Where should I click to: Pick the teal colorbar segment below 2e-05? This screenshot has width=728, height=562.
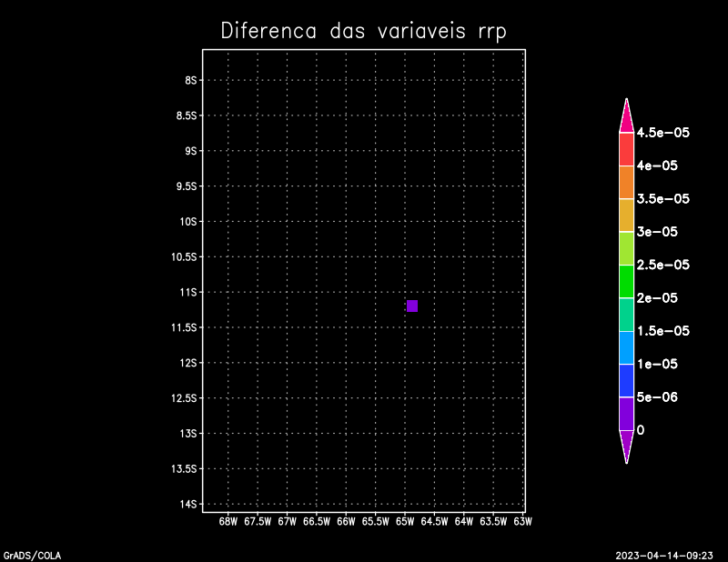click(626, 315)
